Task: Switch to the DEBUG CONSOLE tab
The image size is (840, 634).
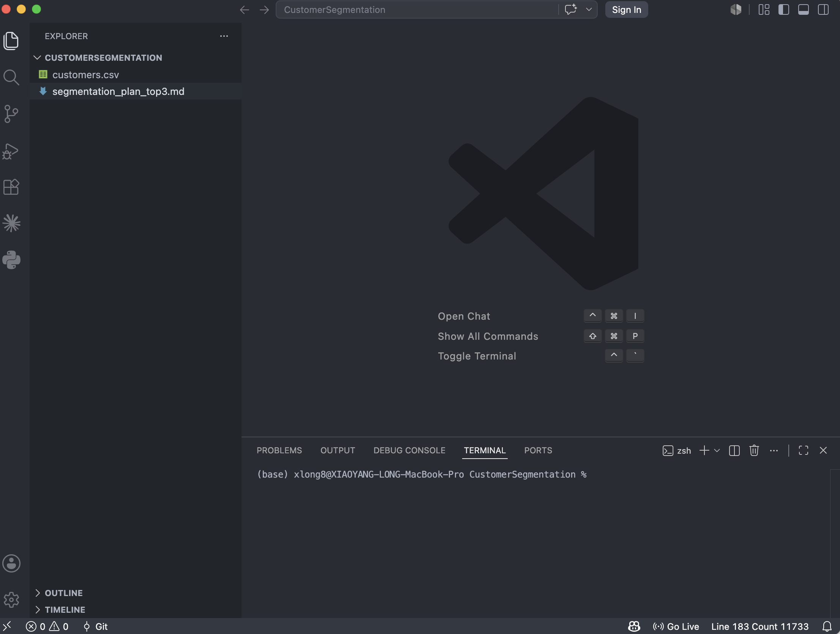Action: pos(409,450)
